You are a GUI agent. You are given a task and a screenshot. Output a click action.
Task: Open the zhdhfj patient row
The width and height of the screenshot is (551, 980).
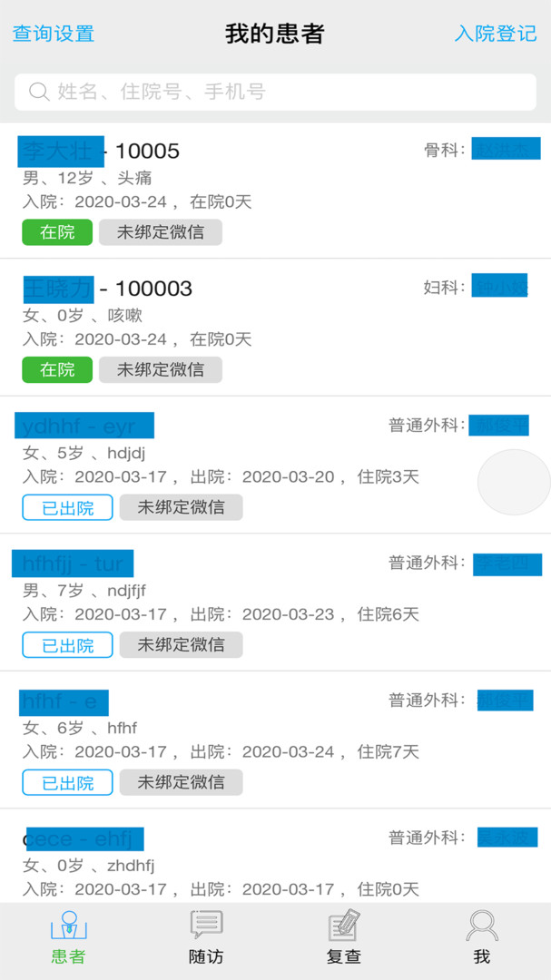(272, 865)
